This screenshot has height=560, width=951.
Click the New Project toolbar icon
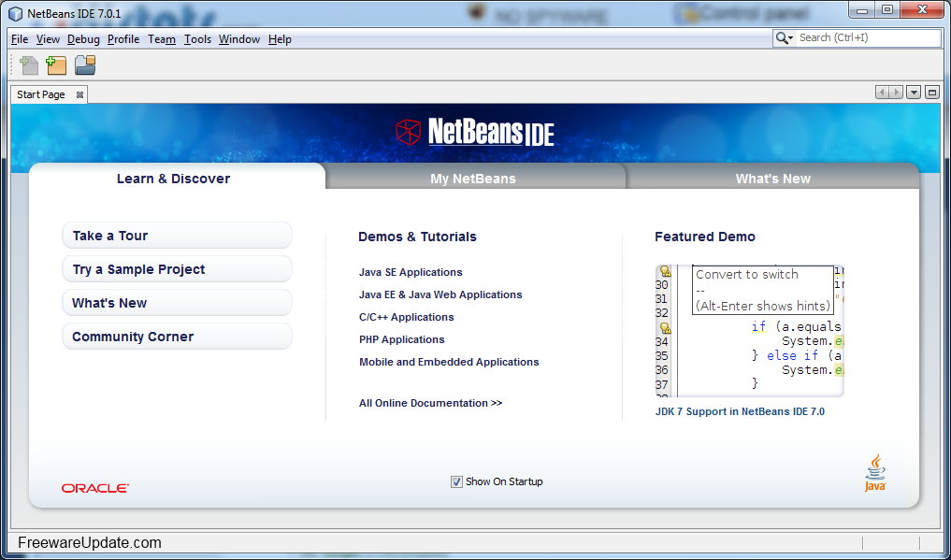56,65
